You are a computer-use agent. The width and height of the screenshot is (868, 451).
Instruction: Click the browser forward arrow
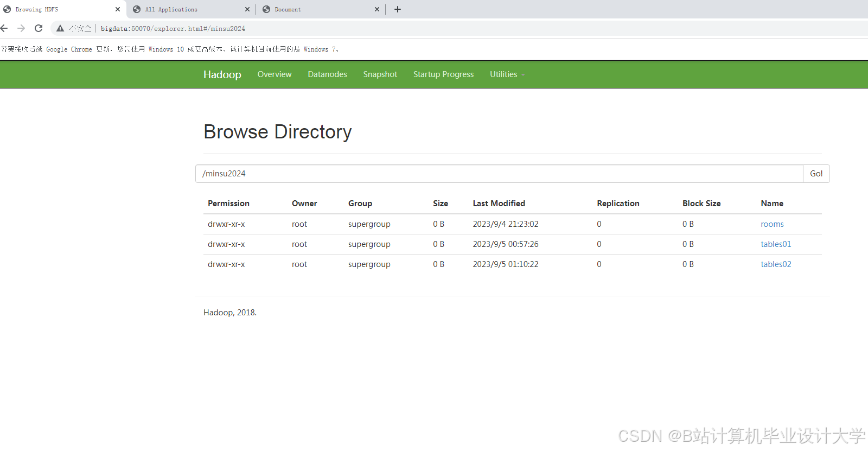click(x=21, y=28)
